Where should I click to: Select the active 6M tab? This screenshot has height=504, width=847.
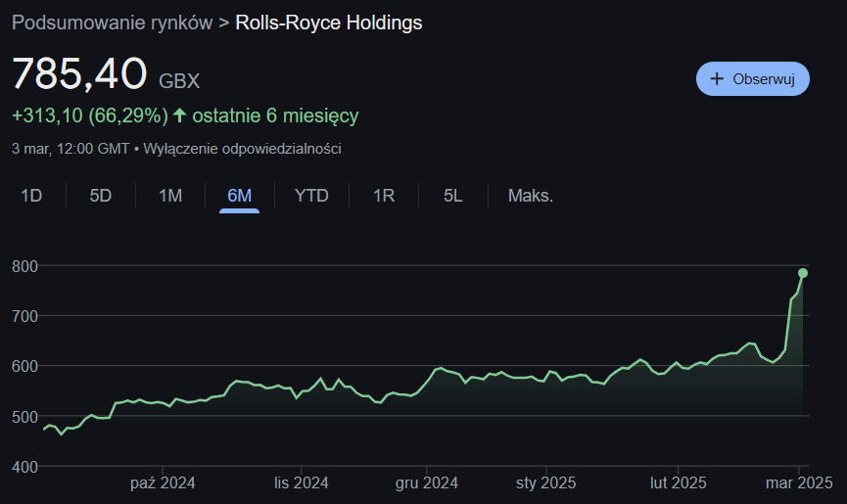pos(239,196)
